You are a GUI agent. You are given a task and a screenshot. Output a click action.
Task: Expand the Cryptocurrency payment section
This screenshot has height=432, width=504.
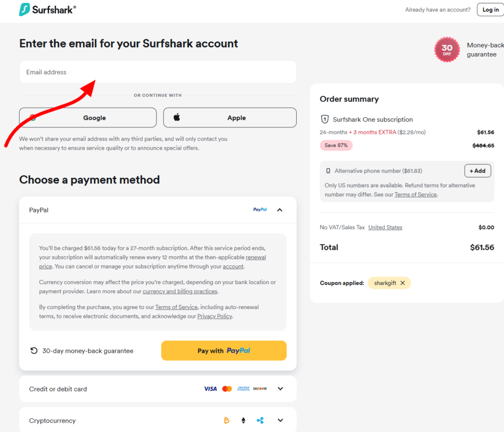pos(280,420)
